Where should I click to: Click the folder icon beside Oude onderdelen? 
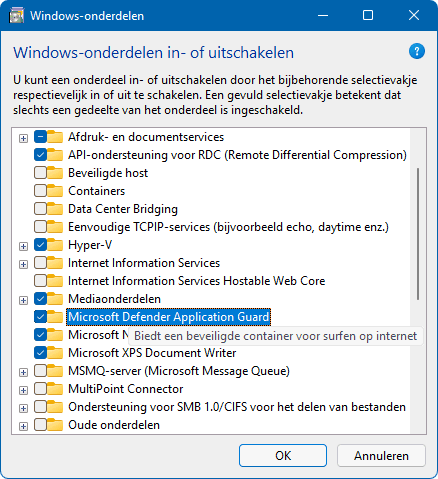(x=55, y=425)
